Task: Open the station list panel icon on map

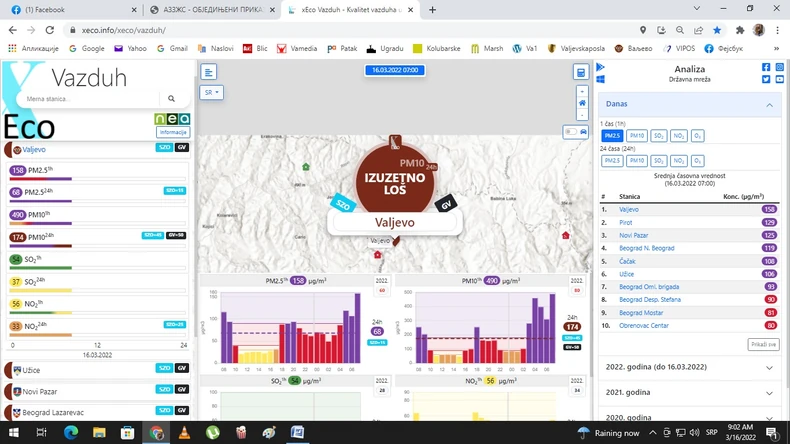Action: pos(209,72)
